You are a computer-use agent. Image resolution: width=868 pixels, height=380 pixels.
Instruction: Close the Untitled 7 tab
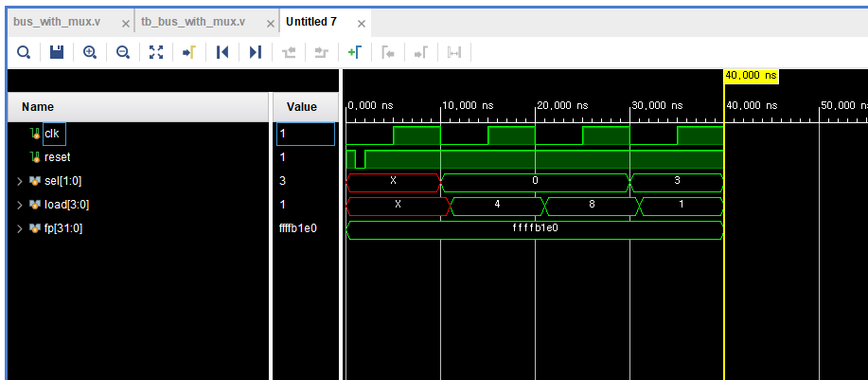click(x=362, y=24)
